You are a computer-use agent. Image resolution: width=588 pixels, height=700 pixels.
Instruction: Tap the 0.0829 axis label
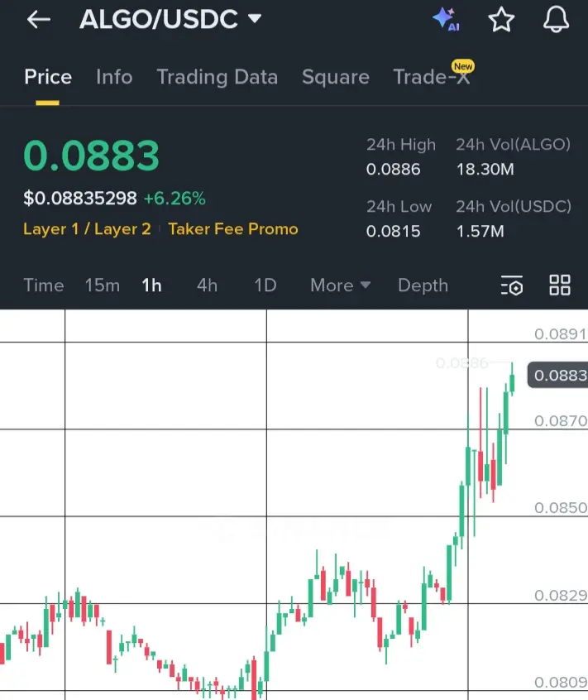pos(561,595)
